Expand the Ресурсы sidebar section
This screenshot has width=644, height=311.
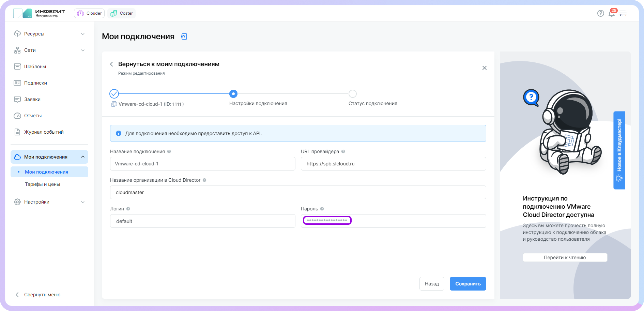click(83, 34)
